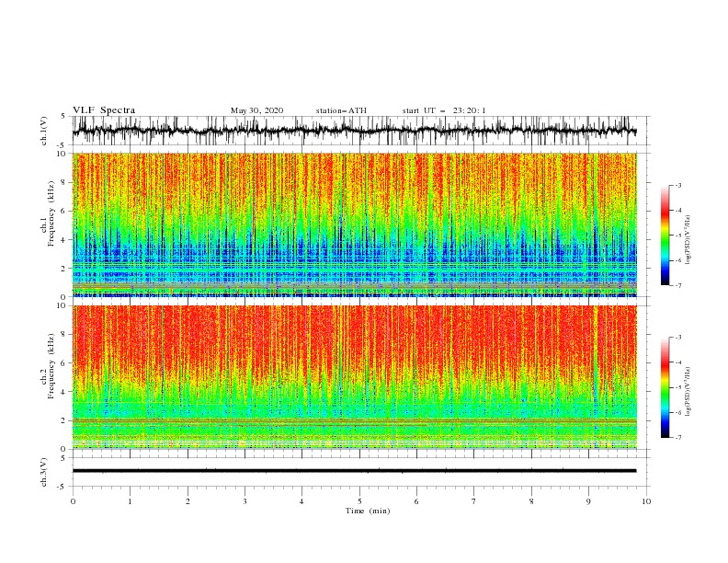Click the ch.1 spectrogram "4" kHz tick label

click(63, 240)
